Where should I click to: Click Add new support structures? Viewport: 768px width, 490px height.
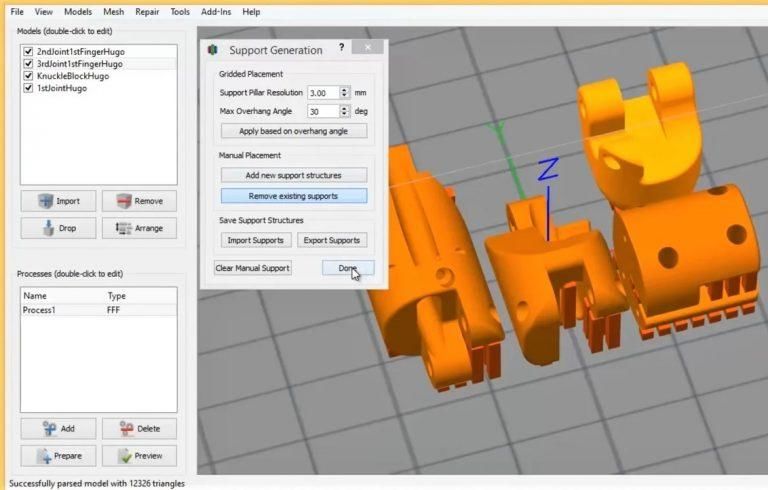tap(294, 175)
